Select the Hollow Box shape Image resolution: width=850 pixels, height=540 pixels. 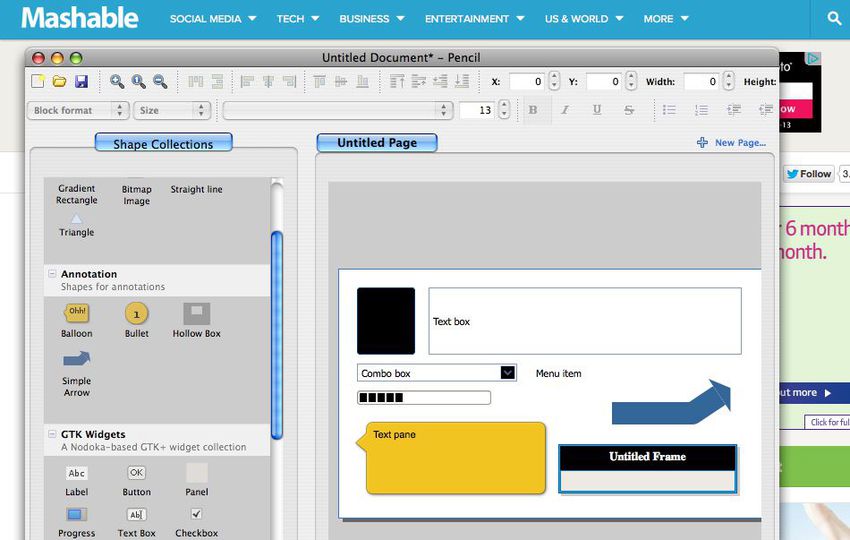tap(197, 314)
